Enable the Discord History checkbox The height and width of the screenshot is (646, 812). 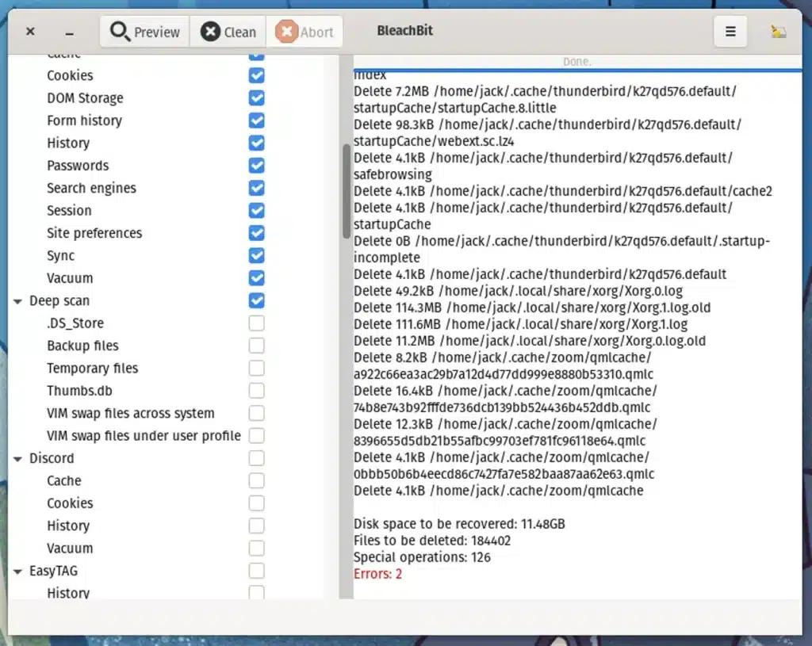pos(256,526)
